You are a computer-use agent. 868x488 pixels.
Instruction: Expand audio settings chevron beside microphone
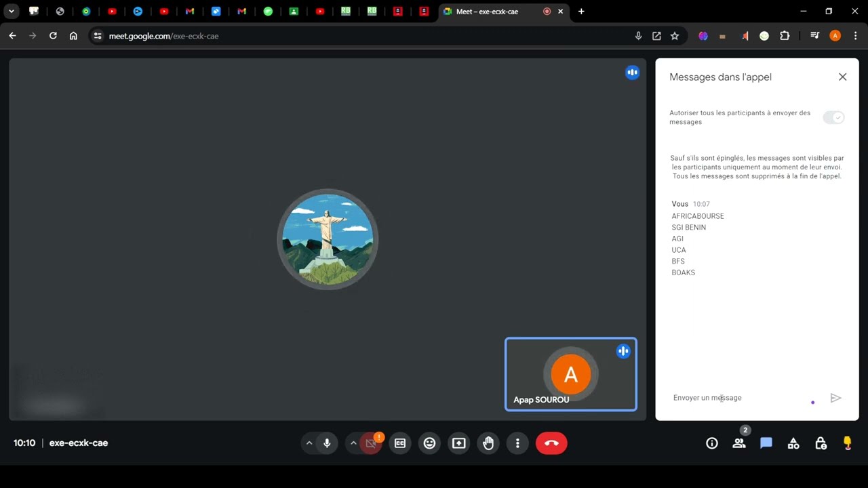pyautogui.click(x=309, y=443)
